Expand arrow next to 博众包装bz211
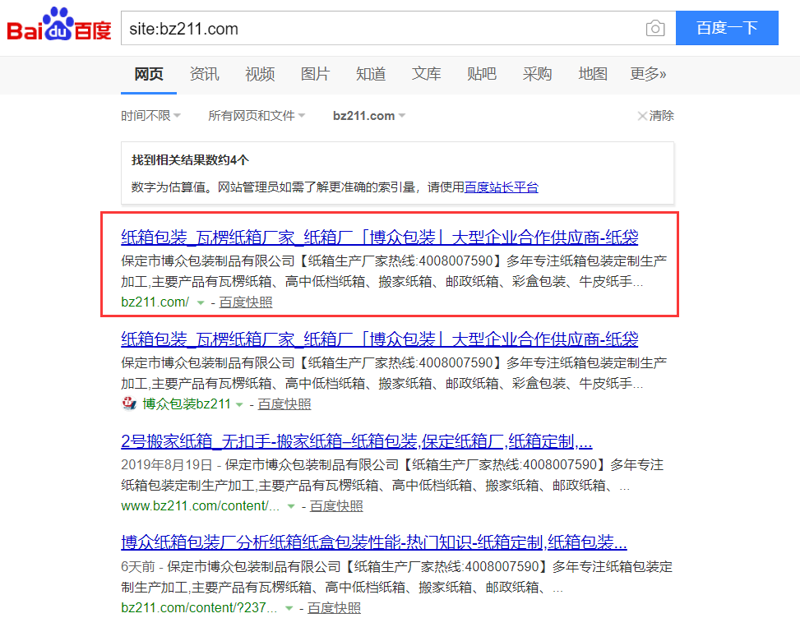The height and width of the screenshot is (618, 800). (239, 405)
